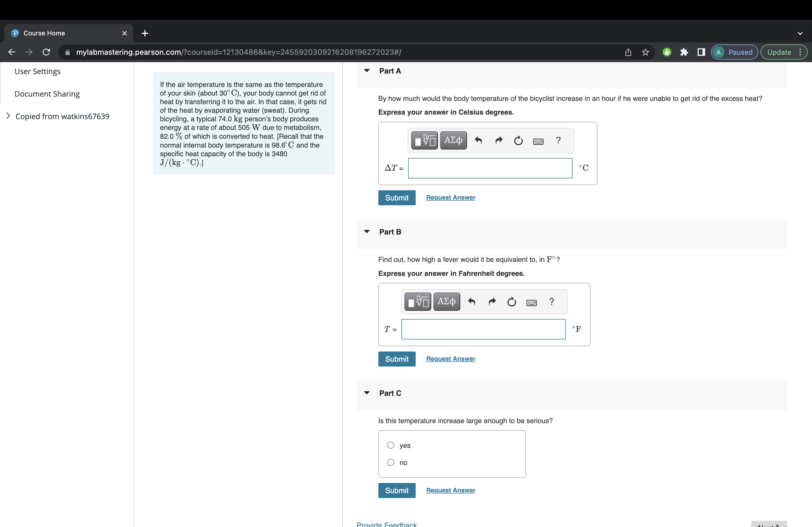Open Document Sharing in the sidebar
This screenshot has width=812, height=527.
47,94
